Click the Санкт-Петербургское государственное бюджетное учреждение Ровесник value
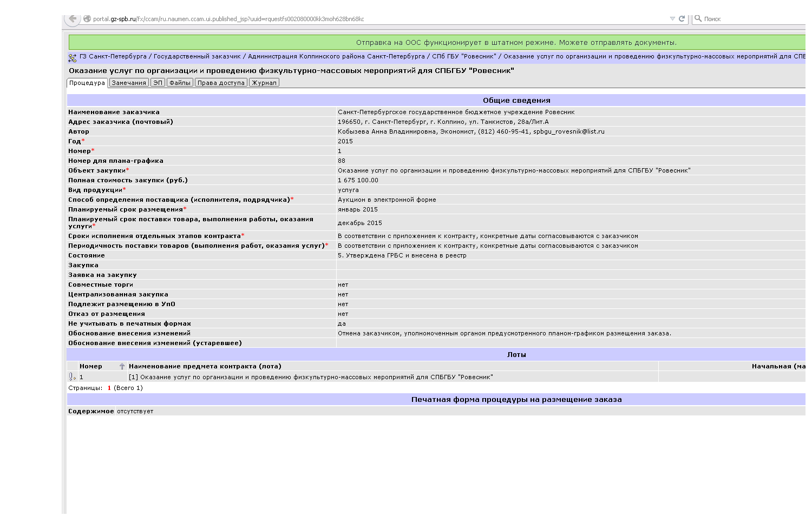The width and height of the screenshot is (812, 529). pos(456,112)
